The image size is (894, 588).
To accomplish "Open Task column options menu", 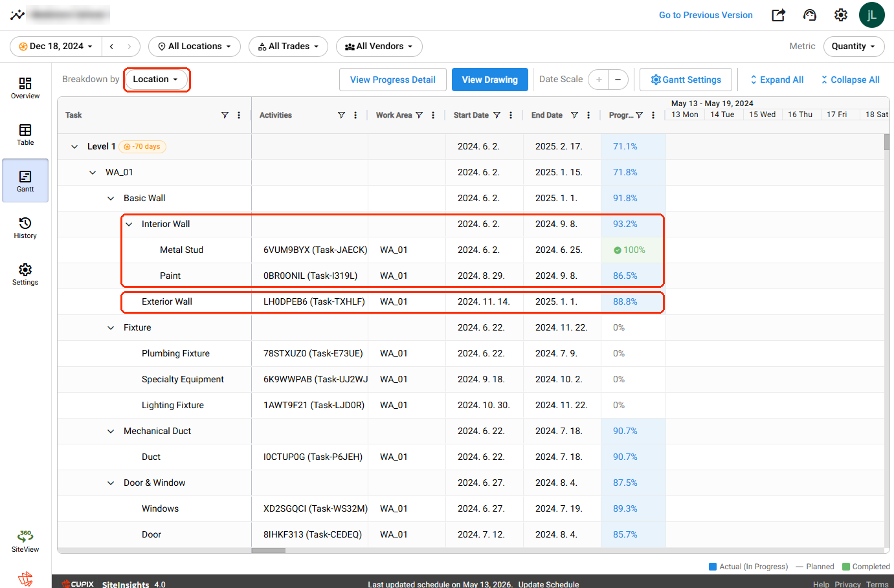I will (x=239, y=115).
